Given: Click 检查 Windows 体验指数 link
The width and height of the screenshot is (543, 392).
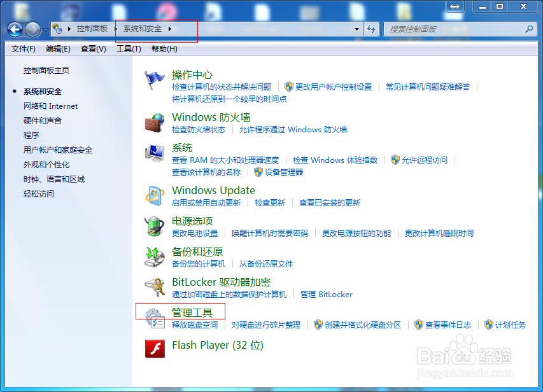Looking at the screenshot, I should pos(335,160).
